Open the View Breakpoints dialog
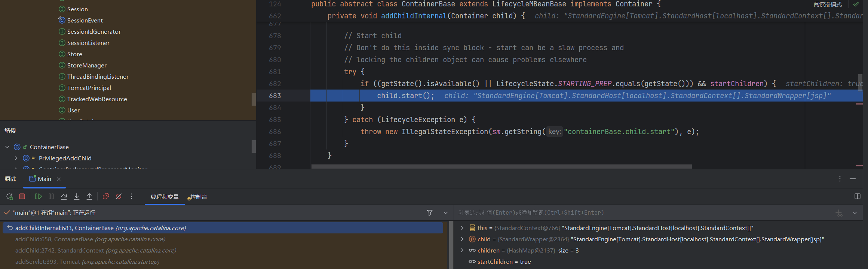868x269 pixels. pyautogui.click(x=106, y=197)
